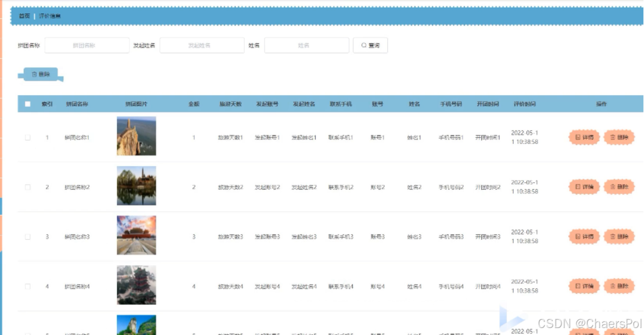Click 详情 button for row 拼团名称4
644x335 pixels.
click(584, 286)
